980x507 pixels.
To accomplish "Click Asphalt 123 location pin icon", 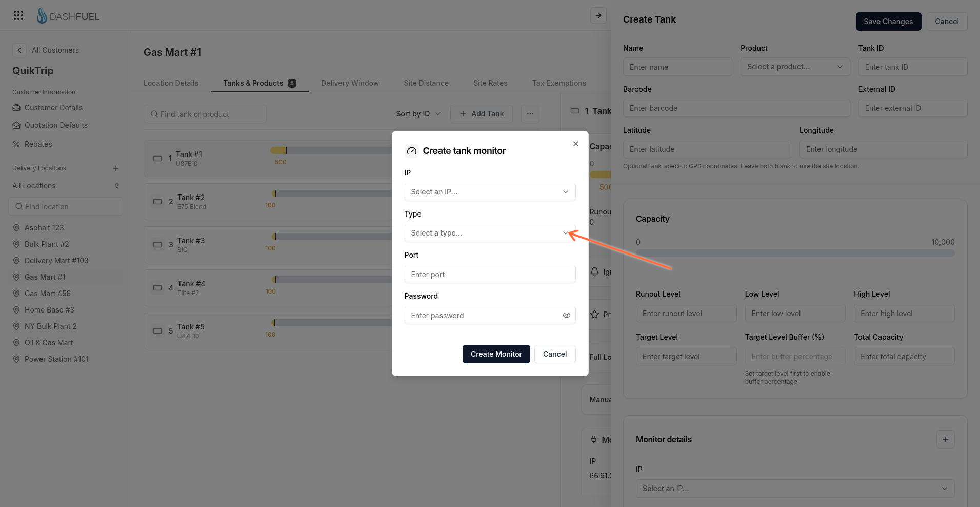I will tap(16, 228).
